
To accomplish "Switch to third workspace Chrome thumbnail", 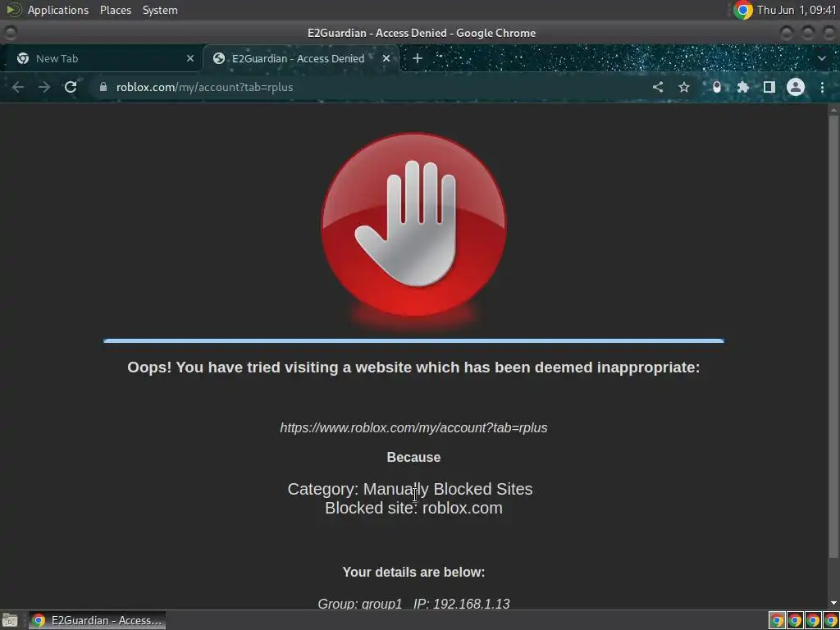I will click(x=813, y=620).
